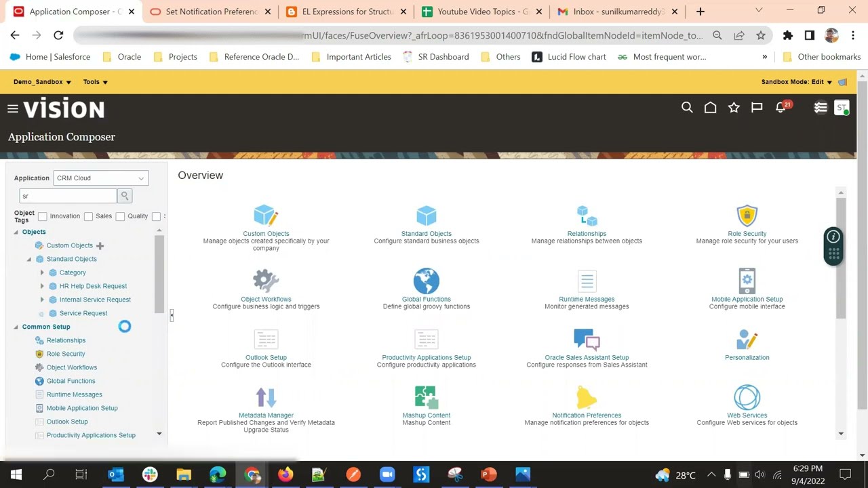Screen dimensions: 868x488
Task: Collapse the Standard Objects tree node
Action: [29, 259]
